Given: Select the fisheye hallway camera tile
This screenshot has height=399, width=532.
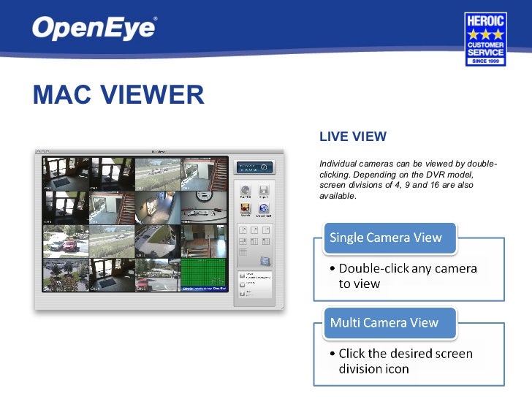Looking at the screenshot, I should (x=158, y=208).
